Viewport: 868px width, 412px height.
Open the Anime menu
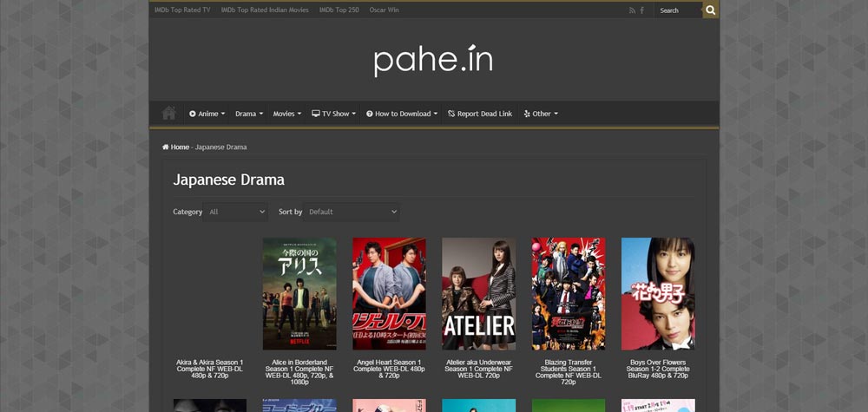[207, 114]
